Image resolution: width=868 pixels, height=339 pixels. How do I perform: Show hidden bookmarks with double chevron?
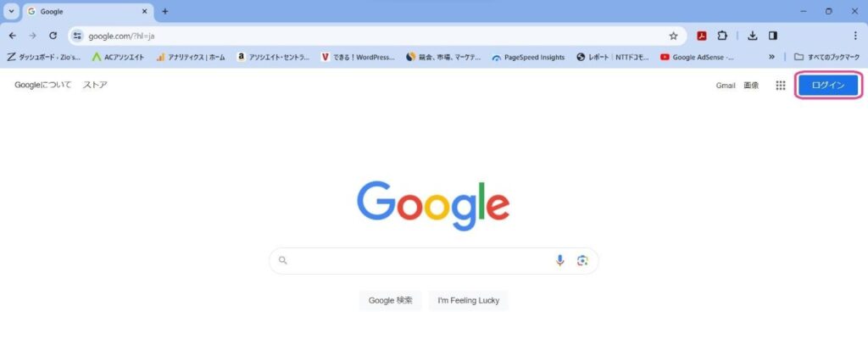pos(771,57)
